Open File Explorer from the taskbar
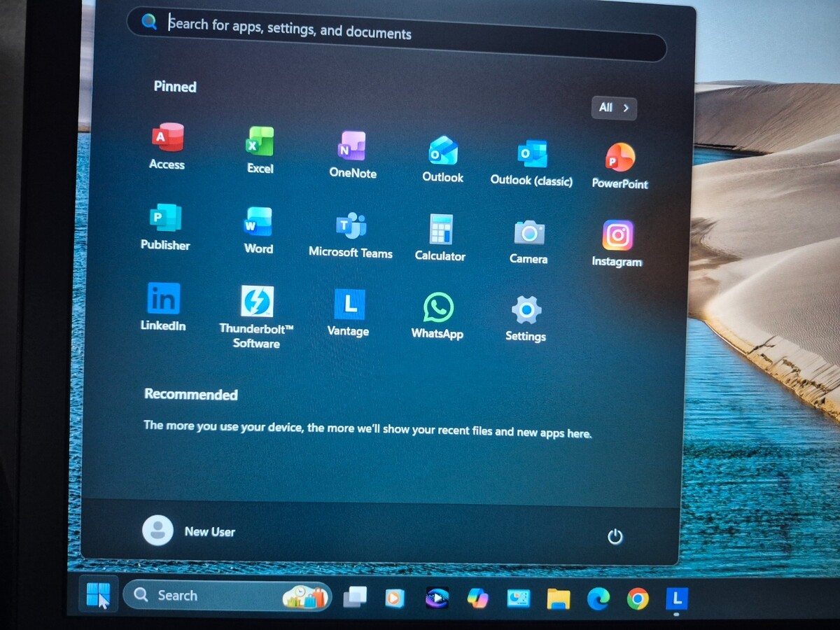 (558, 598)
